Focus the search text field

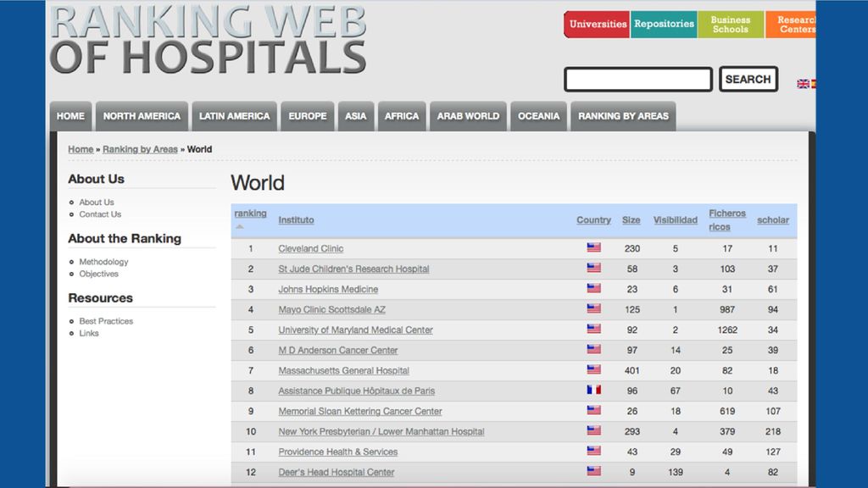pyautogui.click(x=638, y=79)
